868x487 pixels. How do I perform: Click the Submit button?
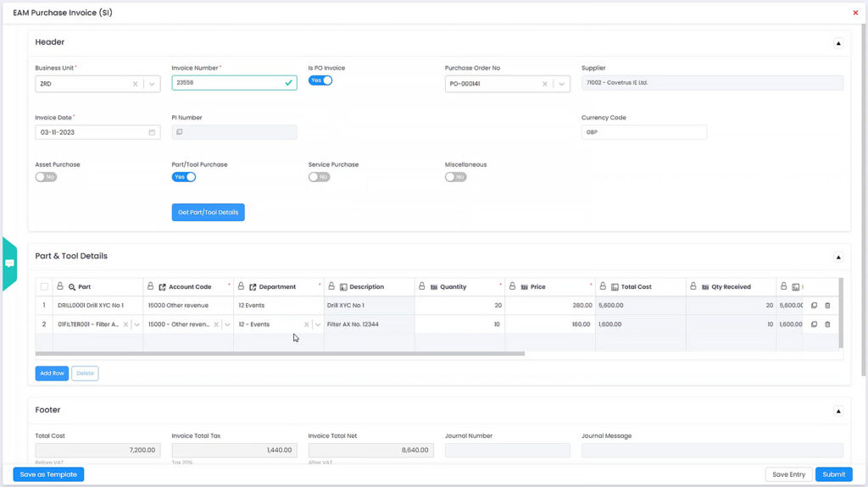point(833,474)
